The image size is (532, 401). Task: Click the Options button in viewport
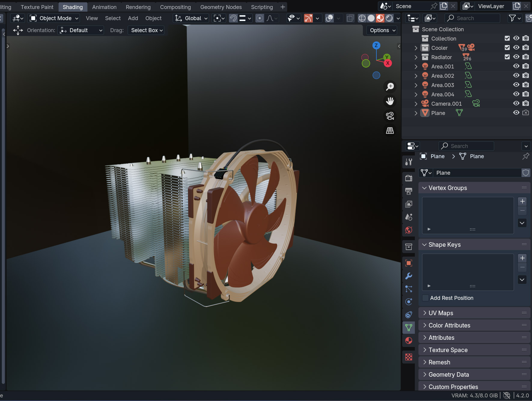[x=382, y=30]
